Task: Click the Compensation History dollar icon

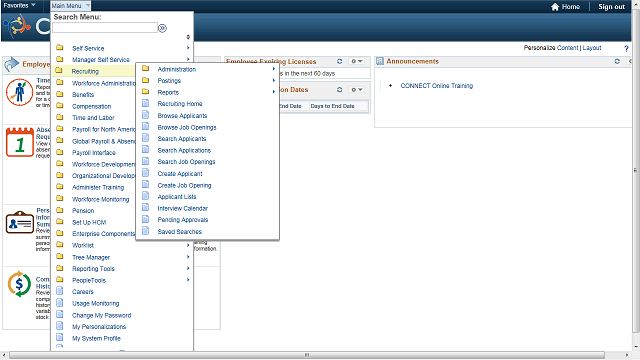Action: [x=19, y=284]
